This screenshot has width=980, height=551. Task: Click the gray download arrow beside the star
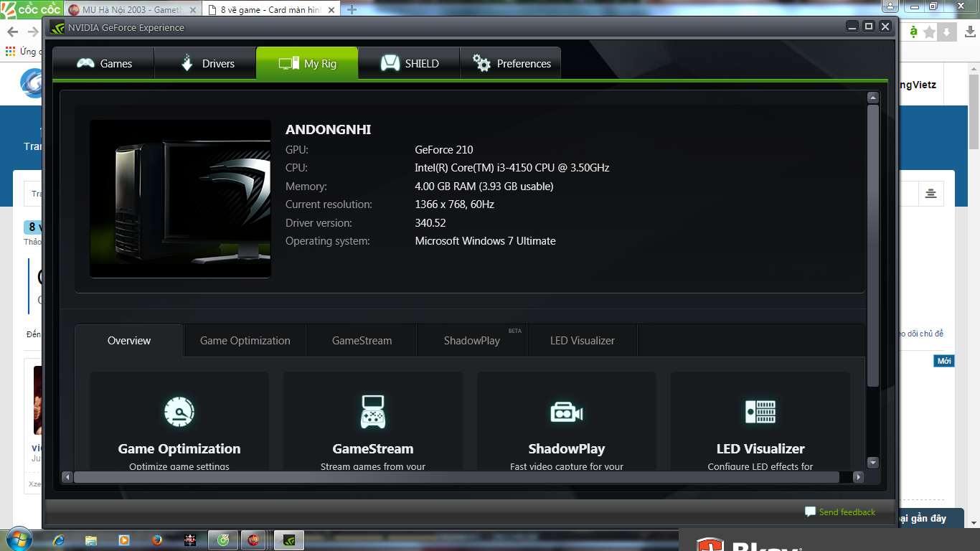tap(947, 32)
